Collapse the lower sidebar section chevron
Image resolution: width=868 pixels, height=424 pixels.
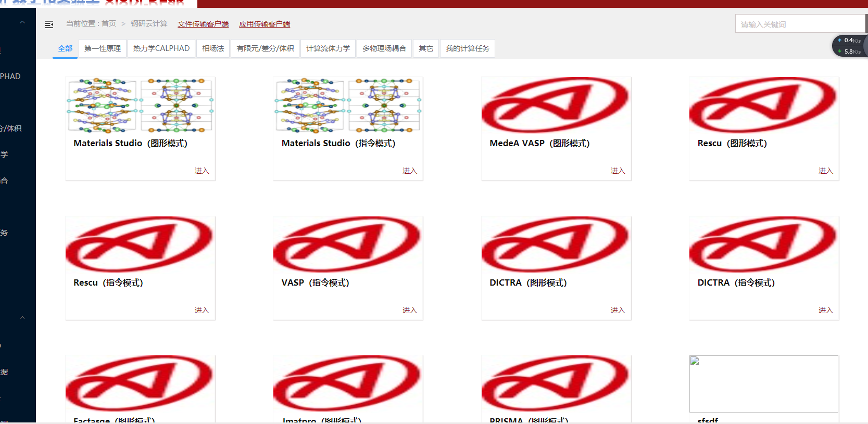pyautogui.click(x=22, y=317)
